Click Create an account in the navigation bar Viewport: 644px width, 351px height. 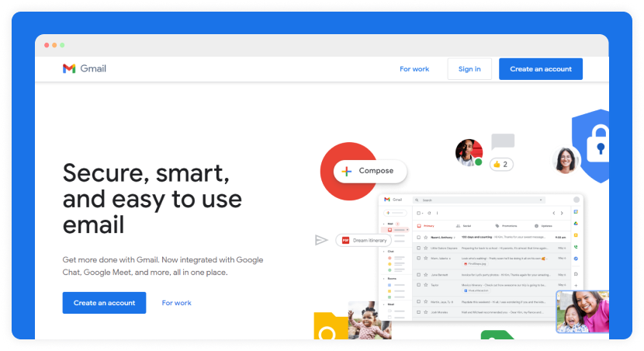(x=541, y=69)
